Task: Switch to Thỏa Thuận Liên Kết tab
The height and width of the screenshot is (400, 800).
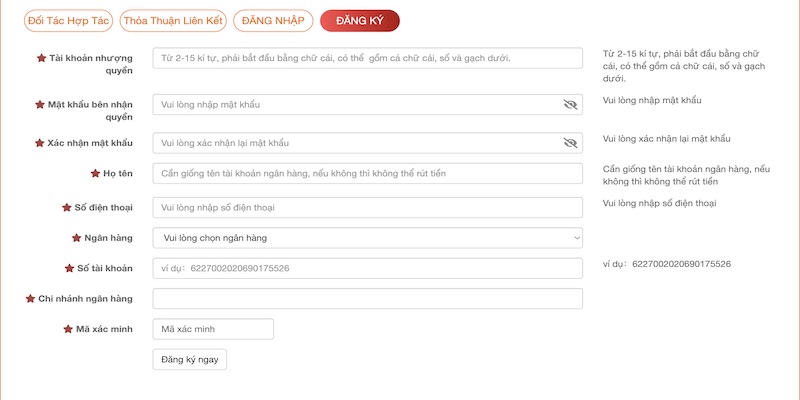Action: (173, 20)
